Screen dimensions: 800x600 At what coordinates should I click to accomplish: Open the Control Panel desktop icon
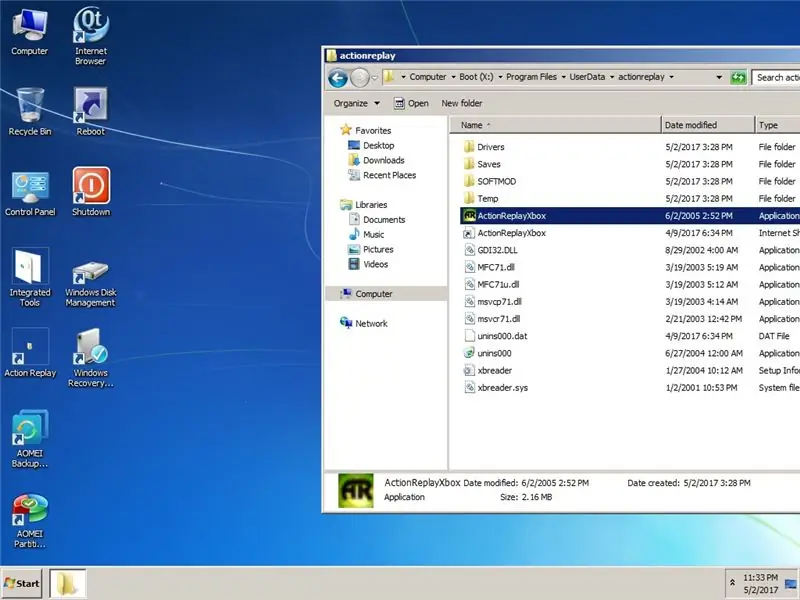(30, 193)
